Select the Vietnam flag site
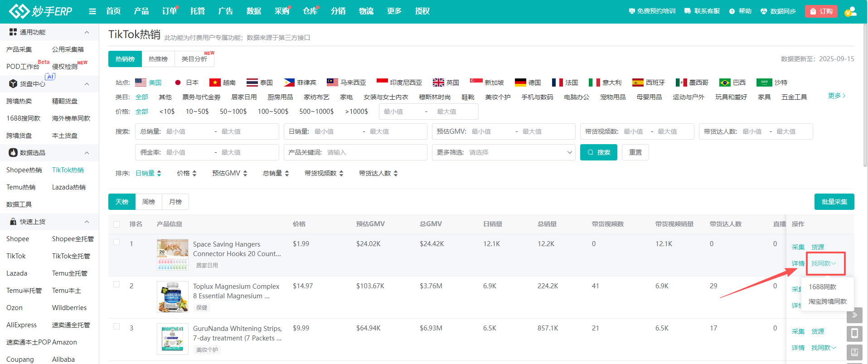Screen dimensions: 868x364 pos(214,83)
